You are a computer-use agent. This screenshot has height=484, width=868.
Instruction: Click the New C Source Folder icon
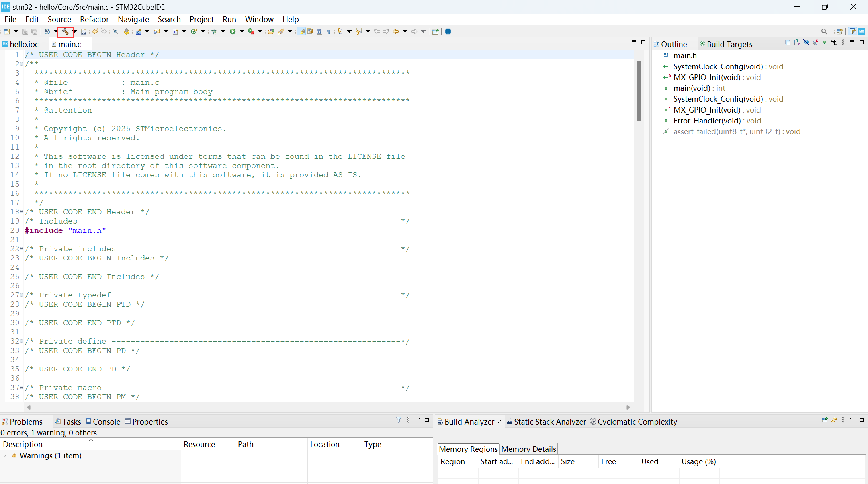click(x=157, y=31)
